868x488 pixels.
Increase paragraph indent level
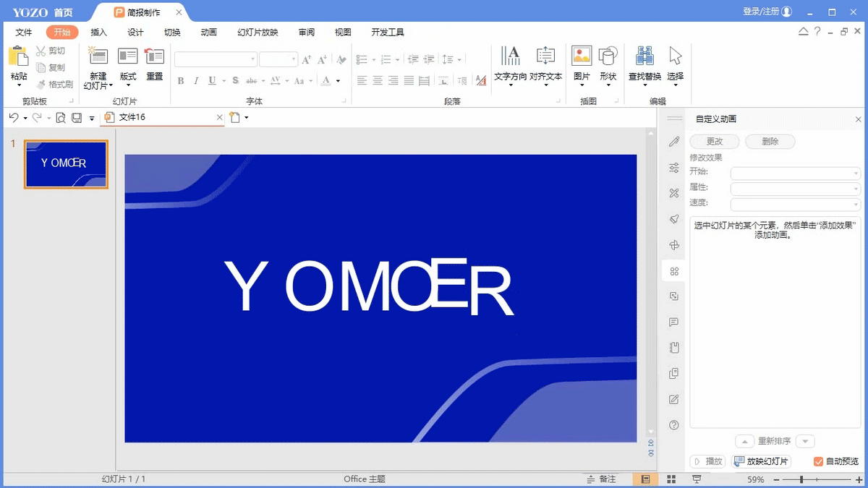[429, 59]
